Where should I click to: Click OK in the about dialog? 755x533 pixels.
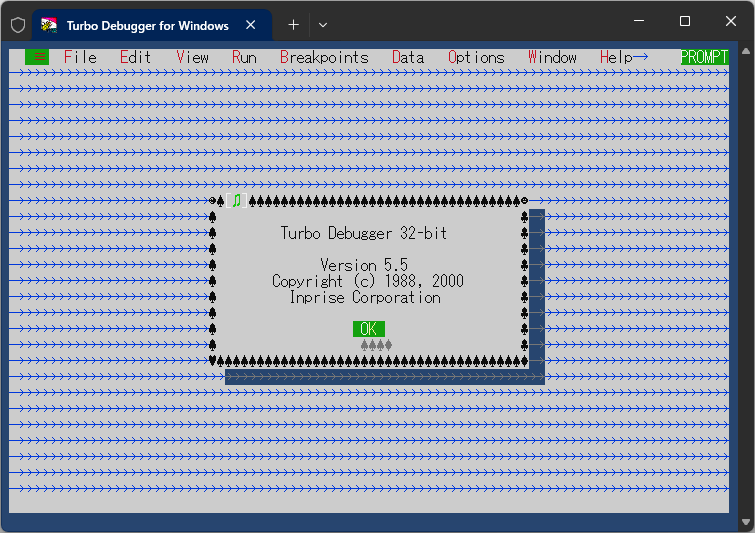(369, 329)
